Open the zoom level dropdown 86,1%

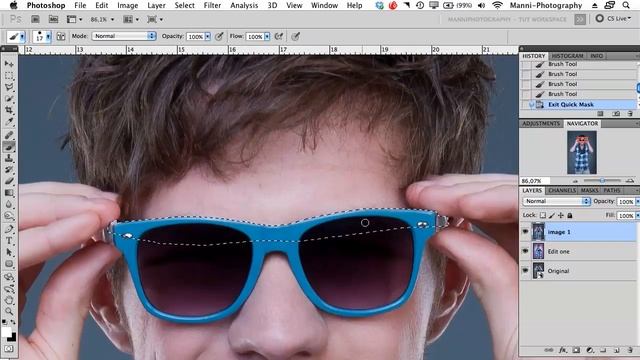tap(102, 19)
